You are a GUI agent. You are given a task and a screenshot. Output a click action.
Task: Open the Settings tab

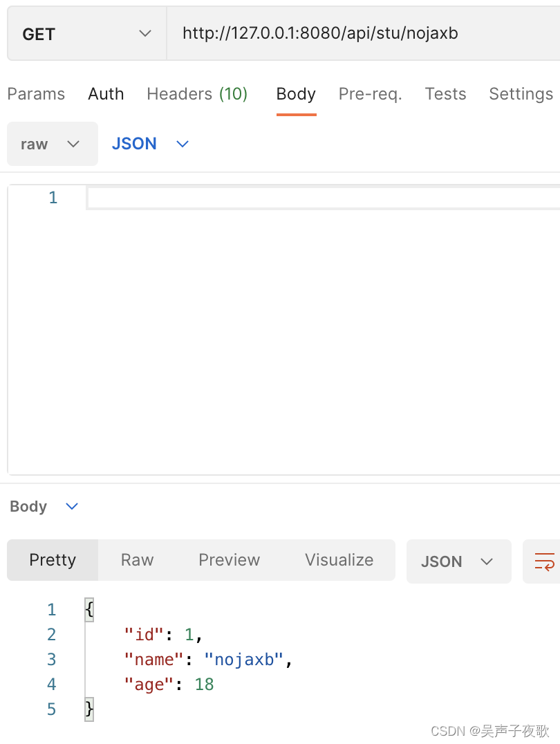click(521, 94)
